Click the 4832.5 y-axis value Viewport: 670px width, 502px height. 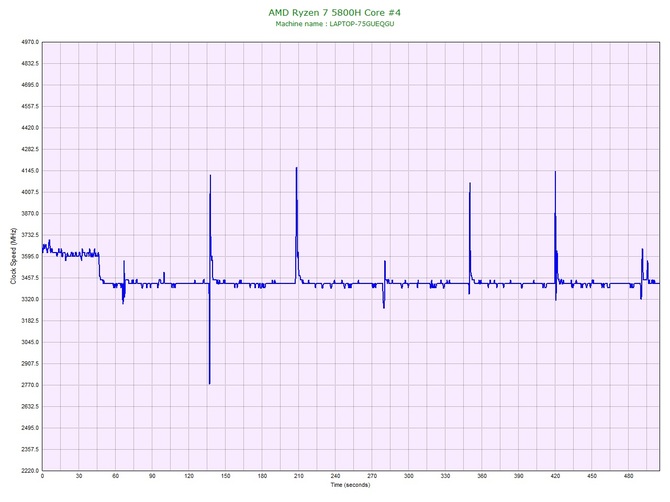click(30, 64)
